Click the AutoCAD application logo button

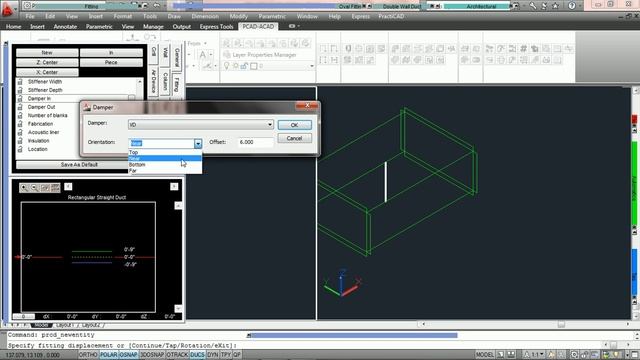[8, 9]
